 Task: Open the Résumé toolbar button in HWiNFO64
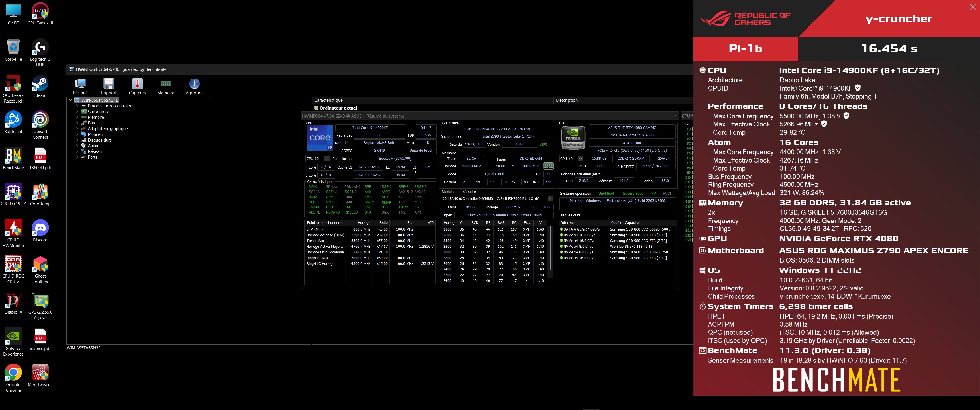coord(80,86)
